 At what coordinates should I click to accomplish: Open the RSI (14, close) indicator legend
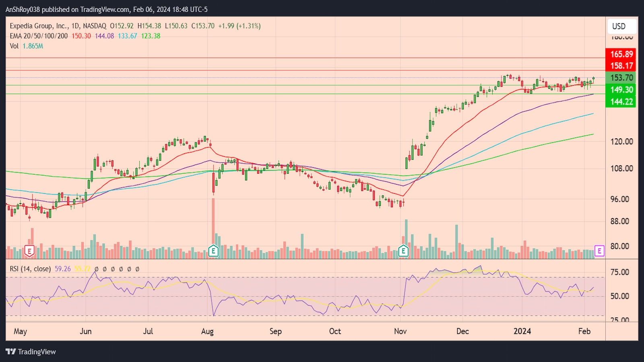(30, 269)
